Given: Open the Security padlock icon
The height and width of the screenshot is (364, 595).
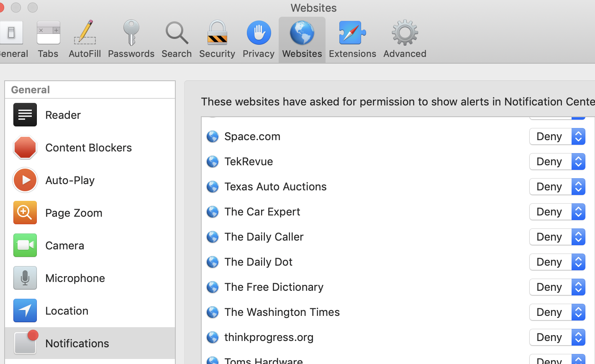Looking at the screenshot, I should (217, 33).
